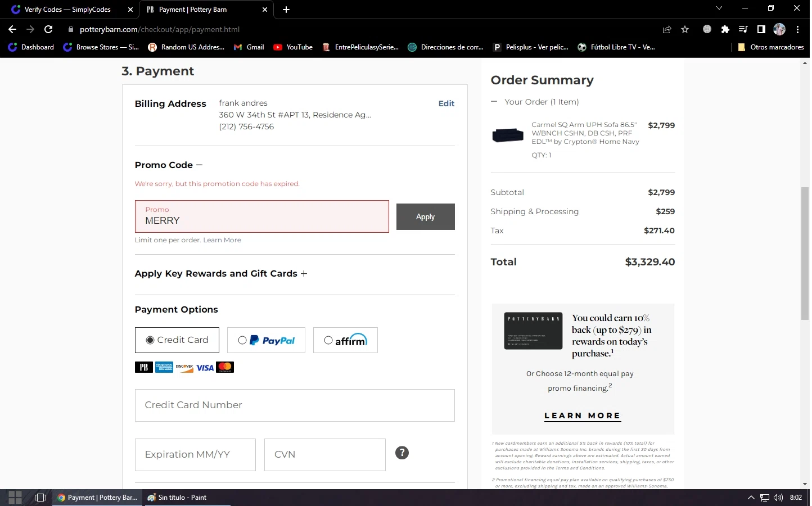Click the Discover card icon
The width and height of the screenshot is (812, 506).
(184, 367)
